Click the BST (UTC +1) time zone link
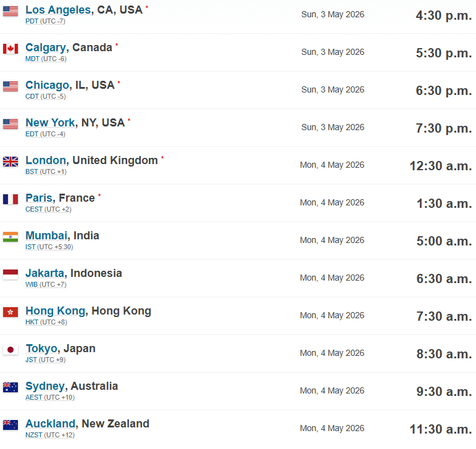 (46, 171)
